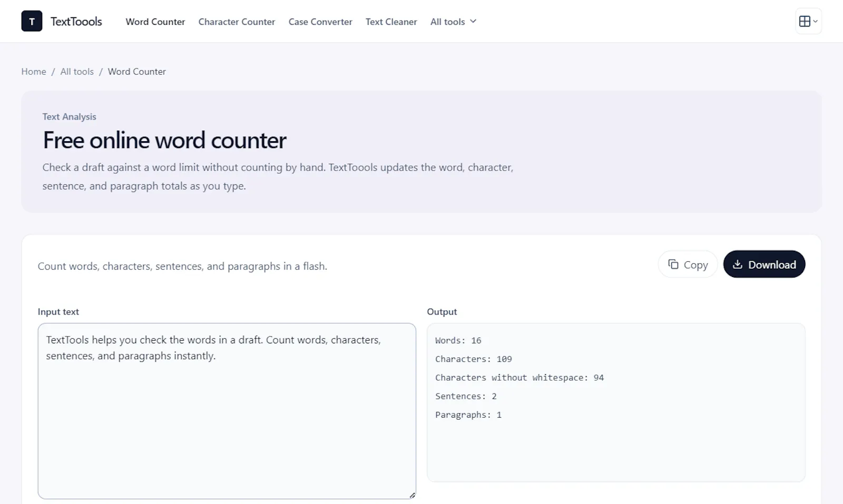The image size is (843, 504).
Task: Go to Character Counter tool
Action: pyautogui.click(x=237, y=22)
